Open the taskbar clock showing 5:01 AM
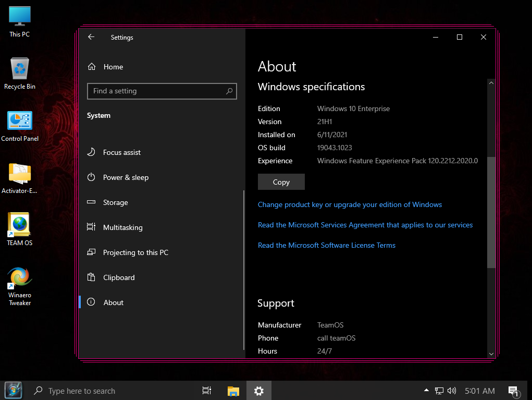This screenshot has height=400, width=532. coord(480,391)
